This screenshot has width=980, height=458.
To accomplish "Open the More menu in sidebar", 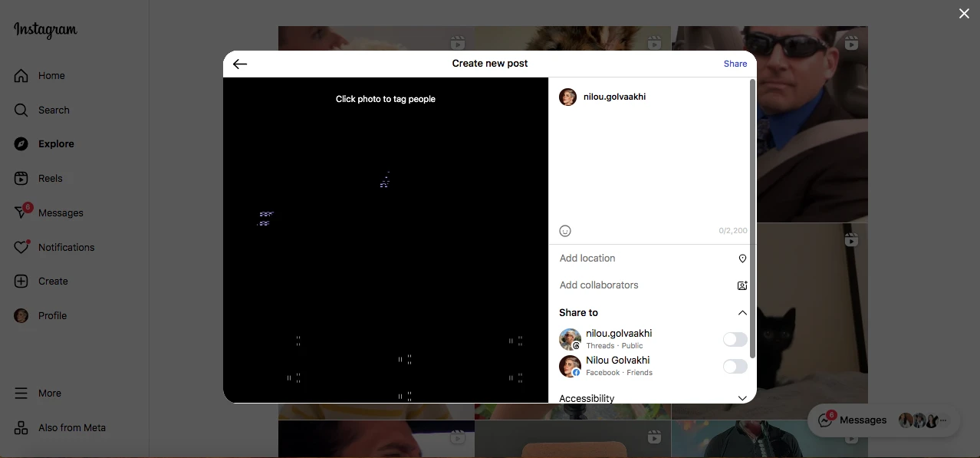I will (74, 394).
